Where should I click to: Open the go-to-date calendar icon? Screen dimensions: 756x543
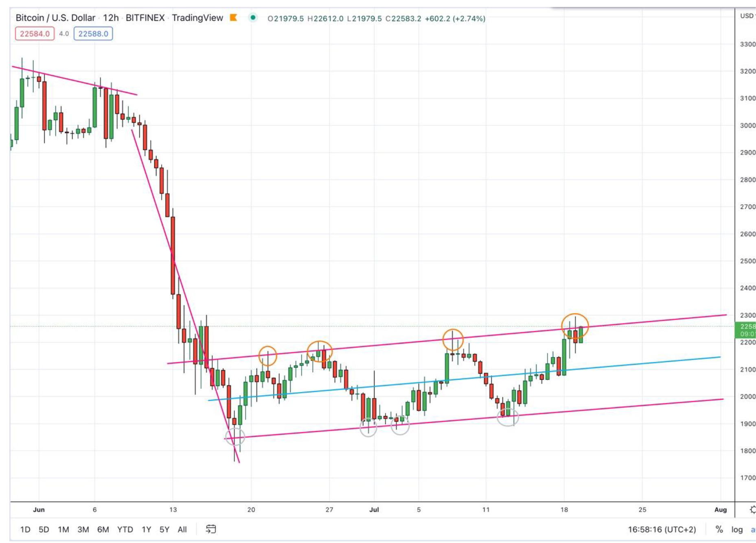pyautogui.click(x=211, y=529)
